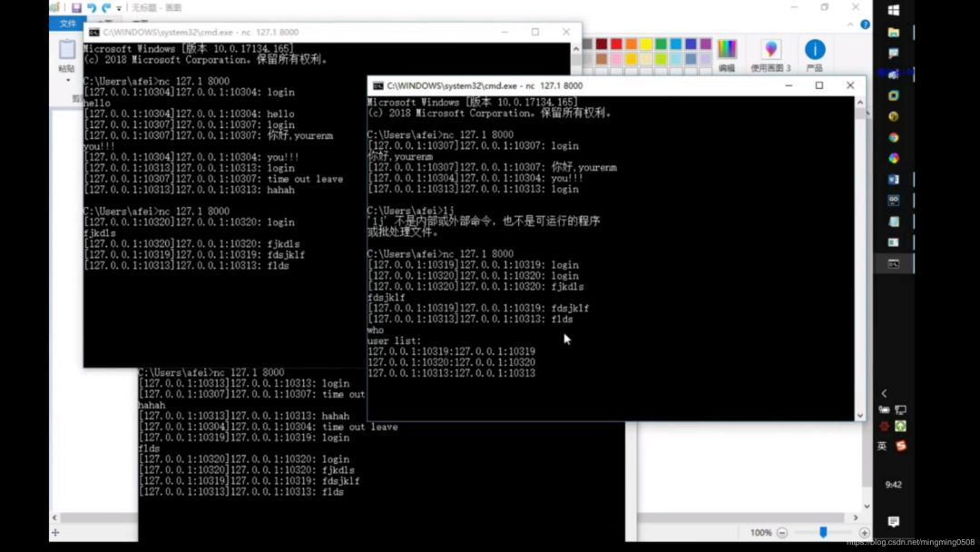Close the front nc 127.1 8000 cmd window
Screen dimensions: 980x552
coord(850,85)
